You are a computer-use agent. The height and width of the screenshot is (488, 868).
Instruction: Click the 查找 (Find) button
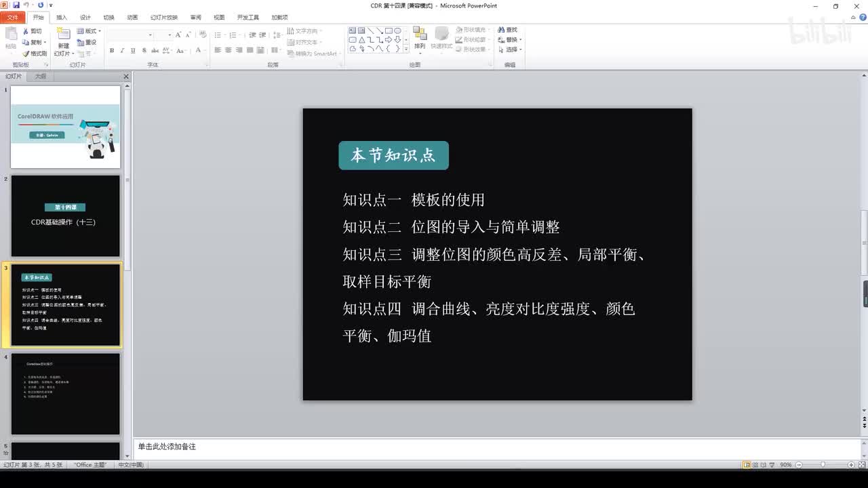[x=507, y=30]
